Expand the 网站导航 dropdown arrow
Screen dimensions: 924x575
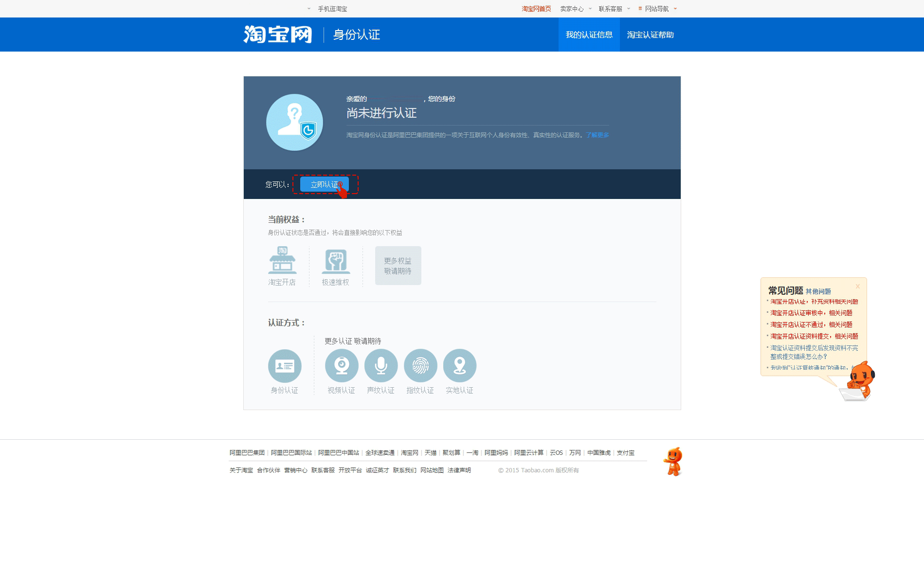point(675,9)
